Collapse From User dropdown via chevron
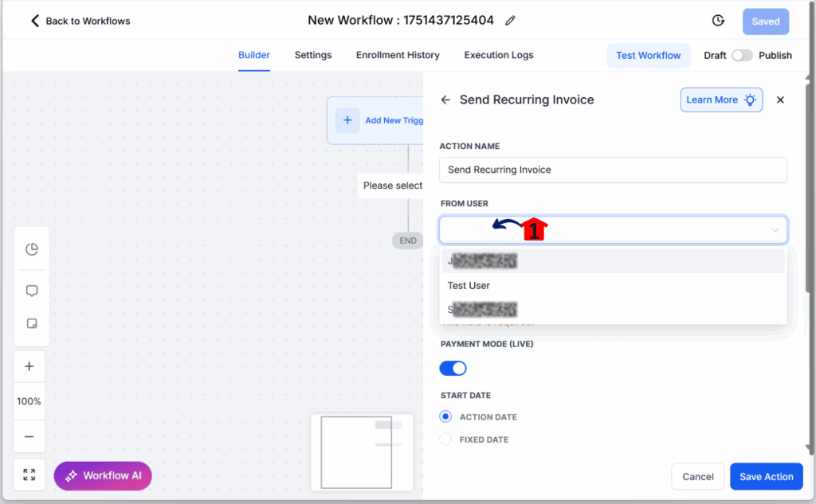The height and width of the screenshot is (504, 816). (x=775, y=230)
